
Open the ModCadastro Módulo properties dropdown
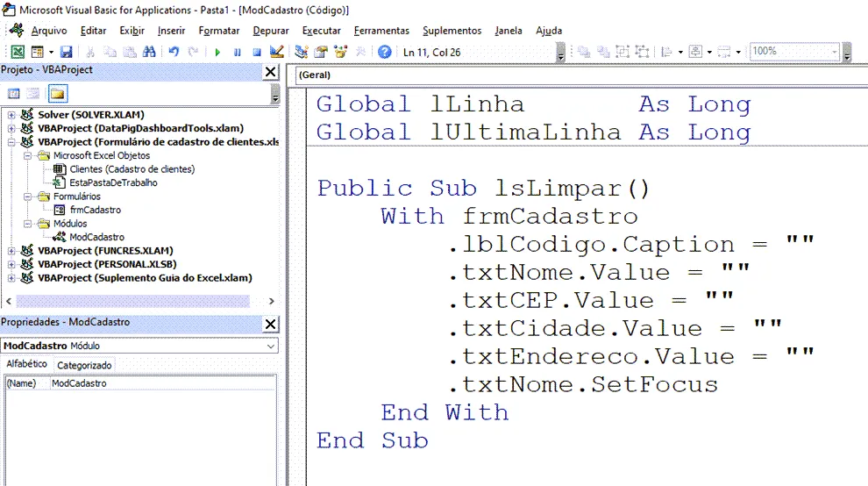271,346
